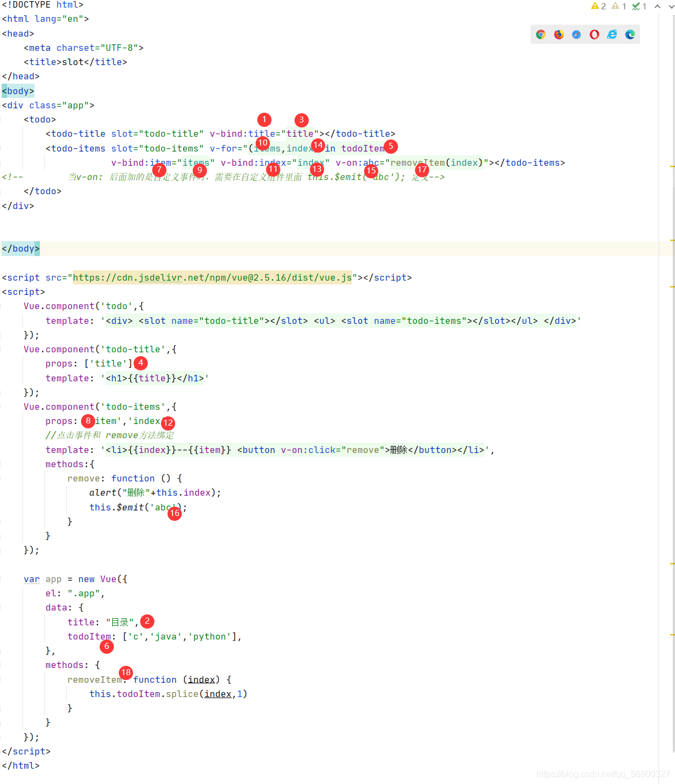Open the page preview in Internet Explorer
This screenshot has width=675, height=784.
pos(612,34)
